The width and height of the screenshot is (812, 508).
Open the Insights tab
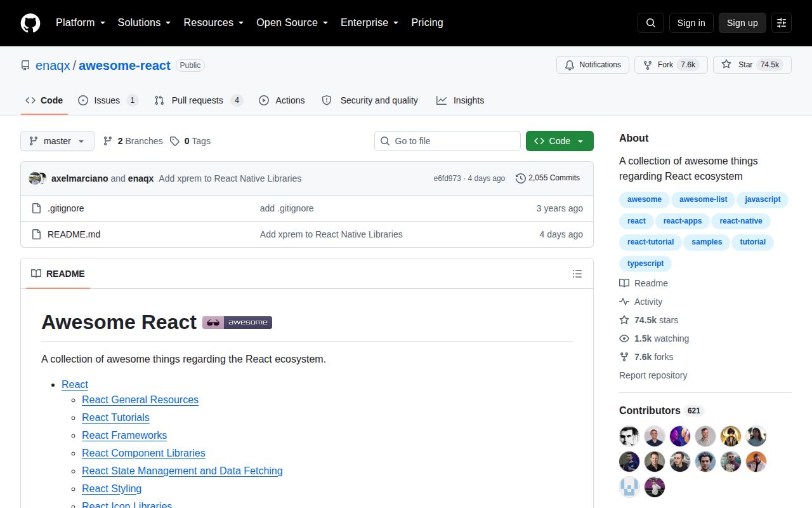pyautogui.click(x=461, y=100)
